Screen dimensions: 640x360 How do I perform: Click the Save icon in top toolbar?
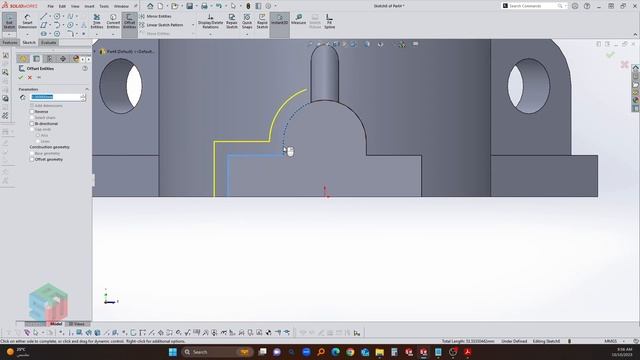point(189,6)
